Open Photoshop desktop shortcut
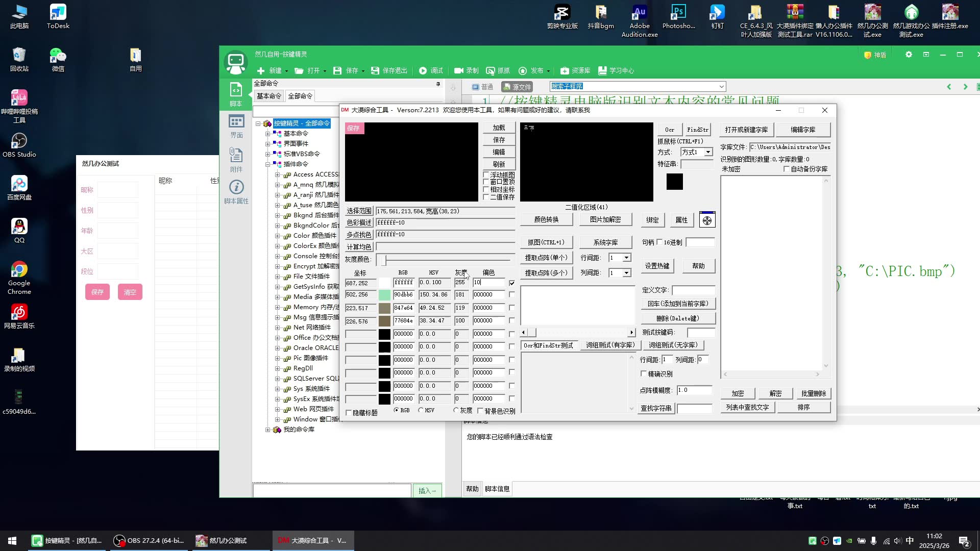The image size is (980, 551). coord(678,16)
